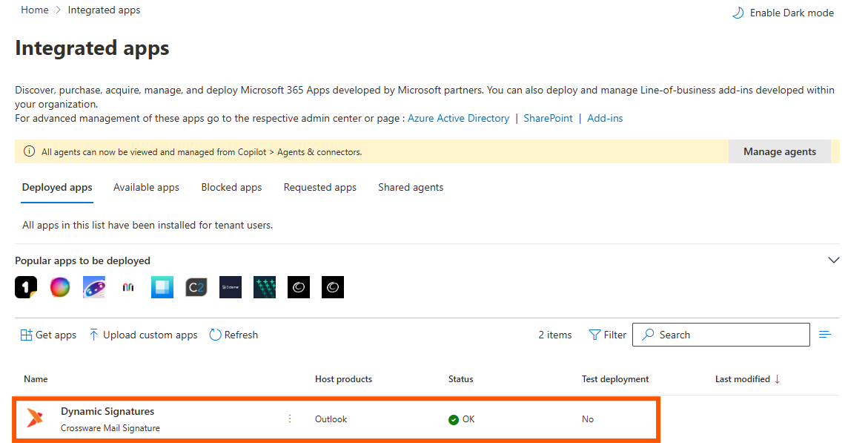Open the Filter dropdown

tap(607, 335)
